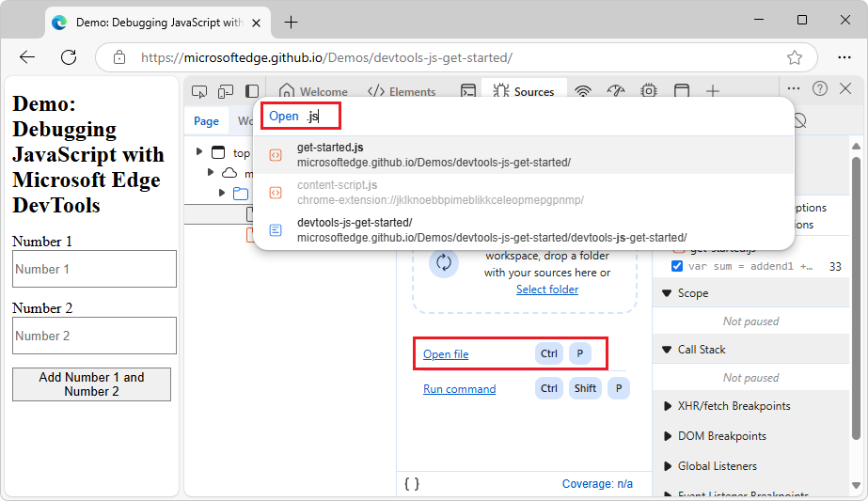
Task: Expand Global Listeners section
Action: click(x=667, y=466)
